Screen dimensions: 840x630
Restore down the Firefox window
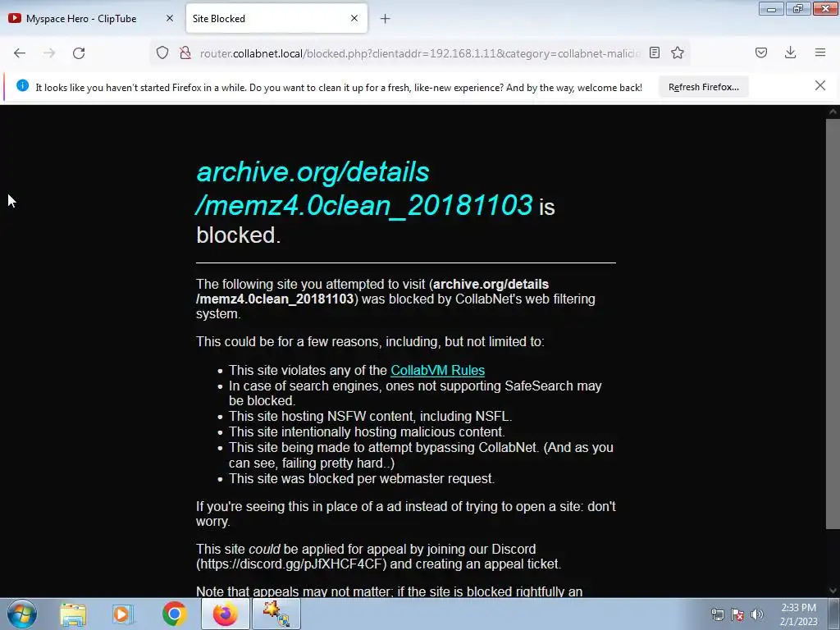point(798,9)
